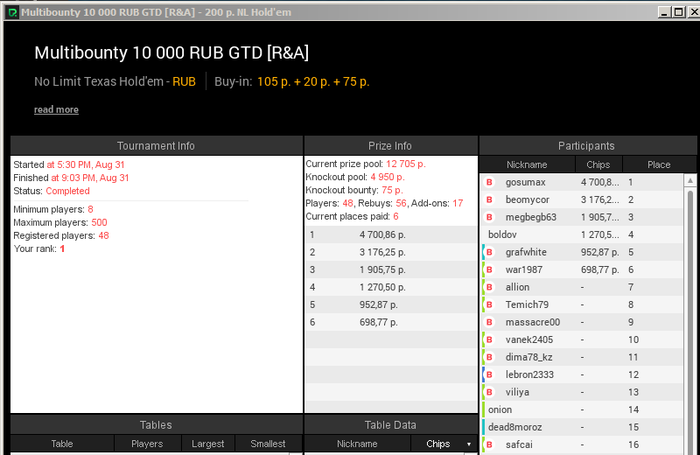Maximize the tournament lobby window
700x455 pixels.
coord(679,12)
